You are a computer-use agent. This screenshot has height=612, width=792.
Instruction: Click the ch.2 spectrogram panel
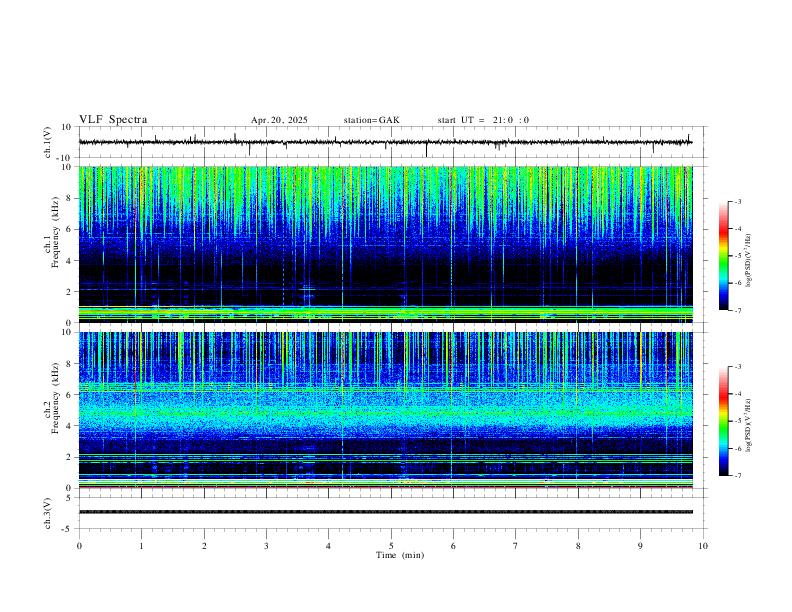pyautogui.click(x=386, y=410)
